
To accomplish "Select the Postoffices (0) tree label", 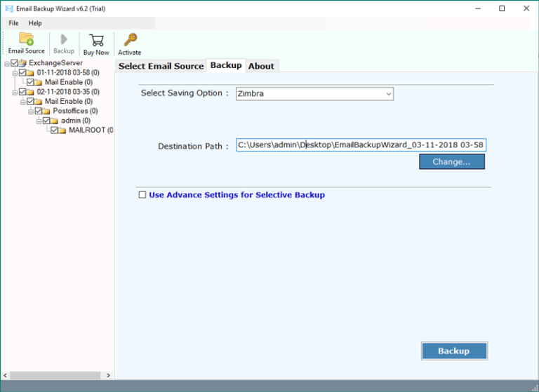I will click(x=75, y=111).
